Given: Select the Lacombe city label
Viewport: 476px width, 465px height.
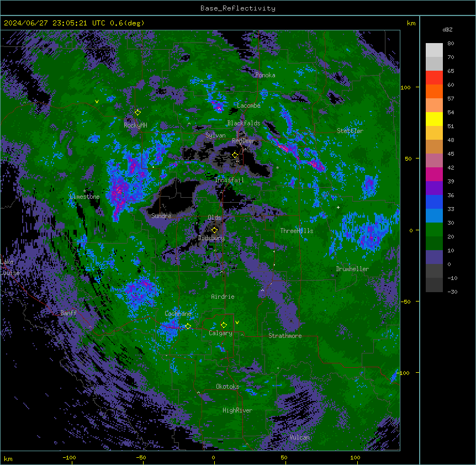Looking at the screenshot, I should [248, 105].
